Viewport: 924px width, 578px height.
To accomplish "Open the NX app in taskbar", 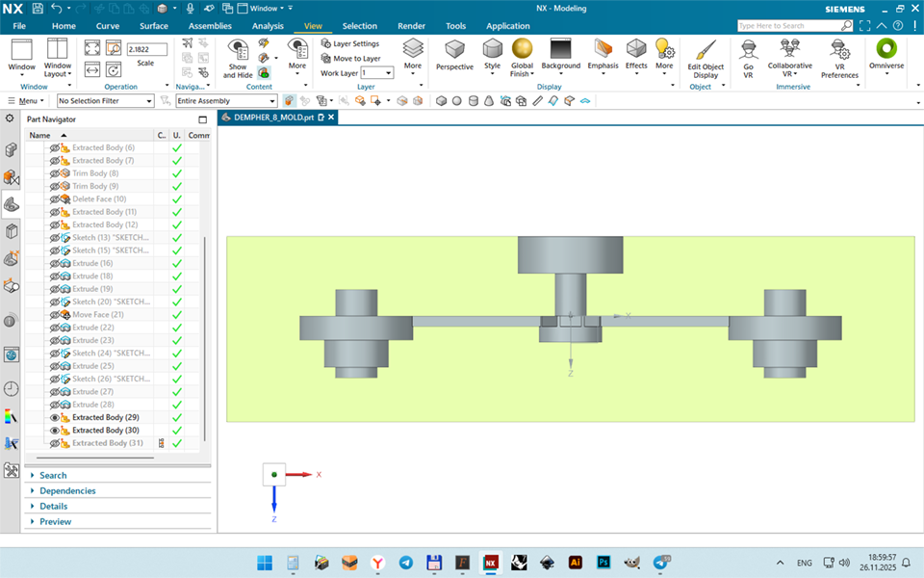I will 490,563.
